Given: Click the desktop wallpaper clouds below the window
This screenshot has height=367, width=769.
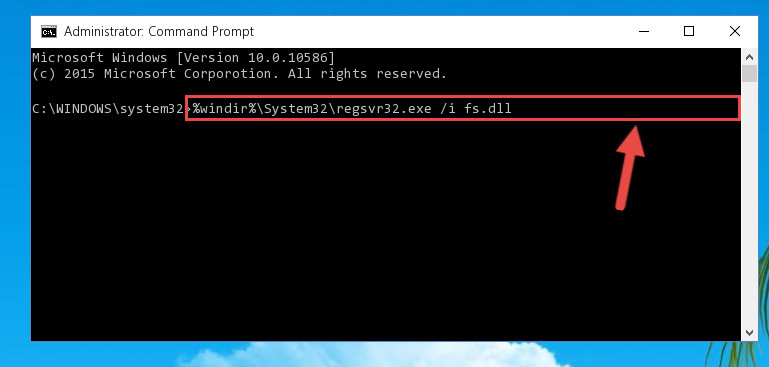Looking at the screenshot, I should click(x=373, y=354).
